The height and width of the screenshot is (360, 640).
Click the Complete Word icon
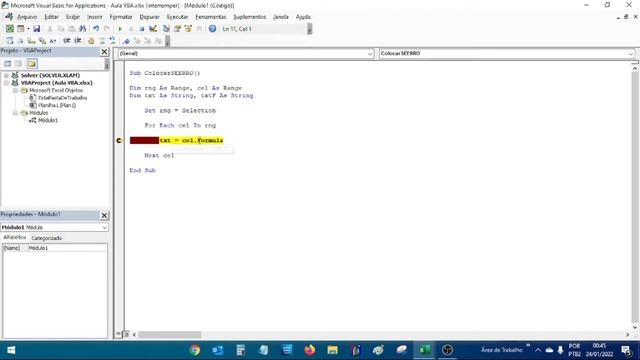tap(53, 41)
